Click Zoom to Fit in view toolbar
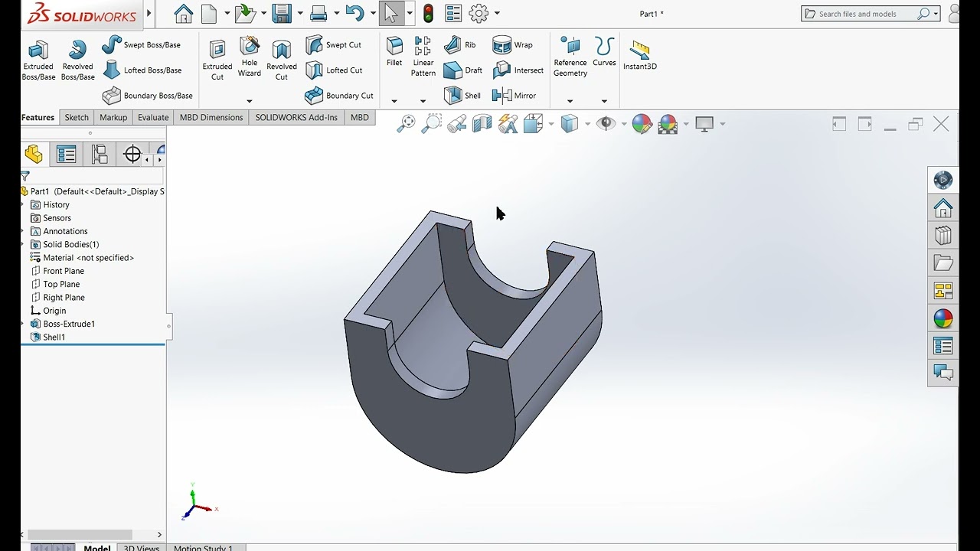The width and height of the screenshot is (980, 551). coord(406,124)
